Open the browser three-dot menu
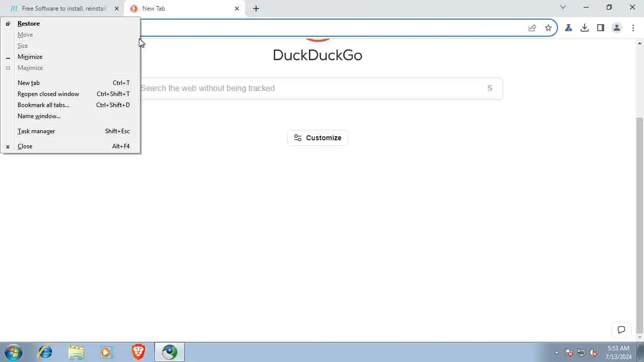This screenshot has height=362, width=644. tap(633, 28)
